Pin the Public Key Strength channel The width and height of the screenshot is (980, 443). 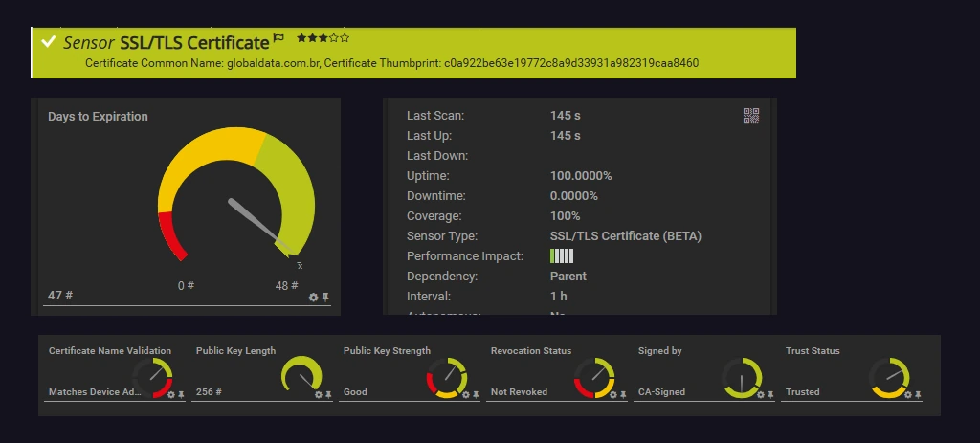pyautogui.click(x=476, y=395)
